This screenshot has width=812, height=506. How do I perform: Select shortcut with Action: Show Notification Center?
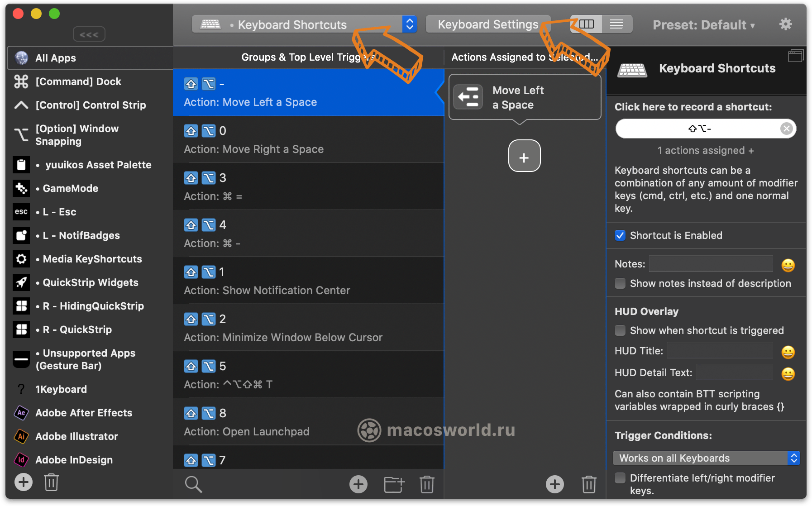pyautogui.click(x=308, y=281)
